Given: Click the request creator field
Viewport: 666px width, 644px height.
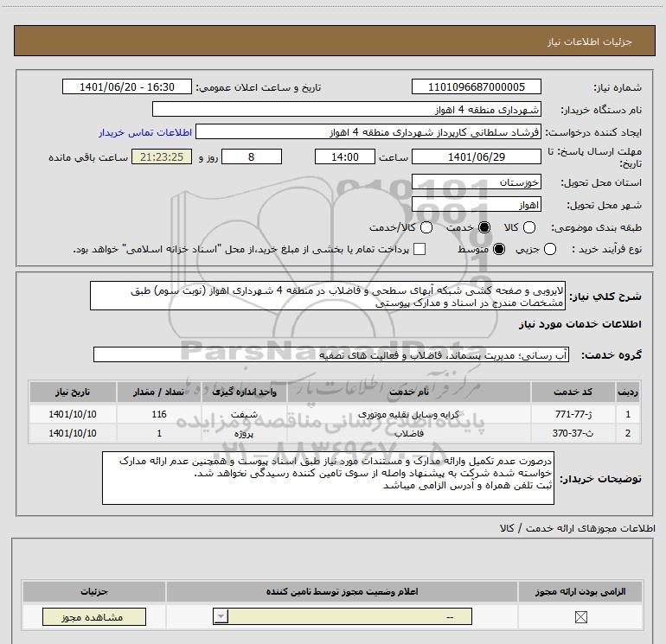Looking at the screenshot, I should pyautogui.click(x=368, y=131).
